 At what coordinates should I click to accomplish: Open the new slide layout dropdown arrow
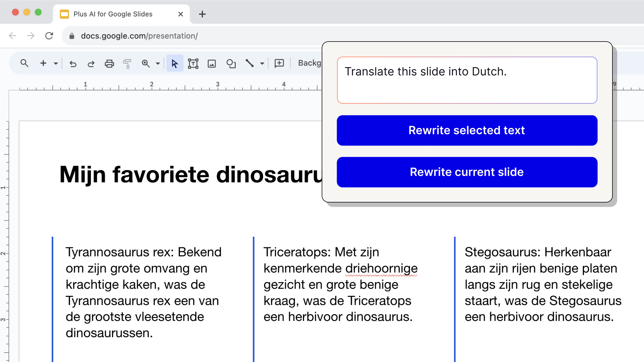click(x=56, y=64)
